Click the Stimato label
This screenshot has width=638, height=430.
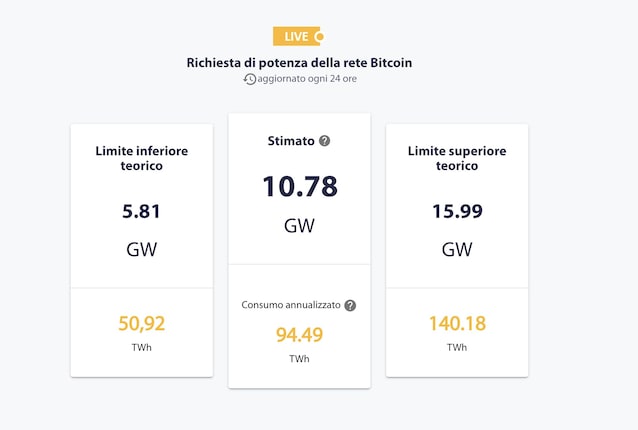pyautogui.click(x=291, y=141)
